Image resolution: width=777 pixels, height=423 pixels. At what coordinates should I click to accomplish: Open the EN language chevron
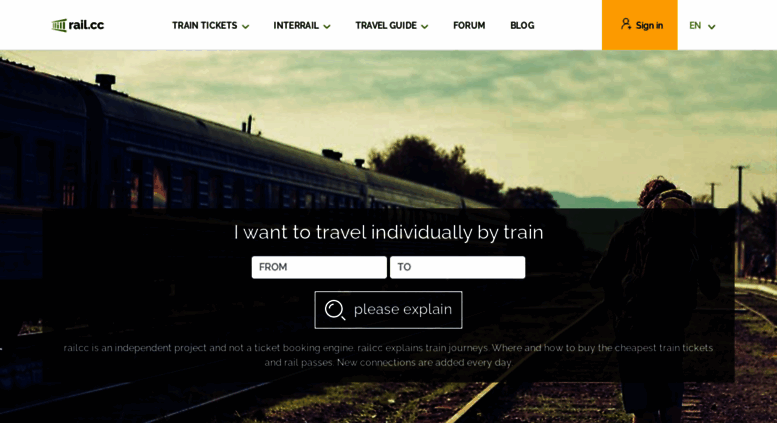coord(712,27)
